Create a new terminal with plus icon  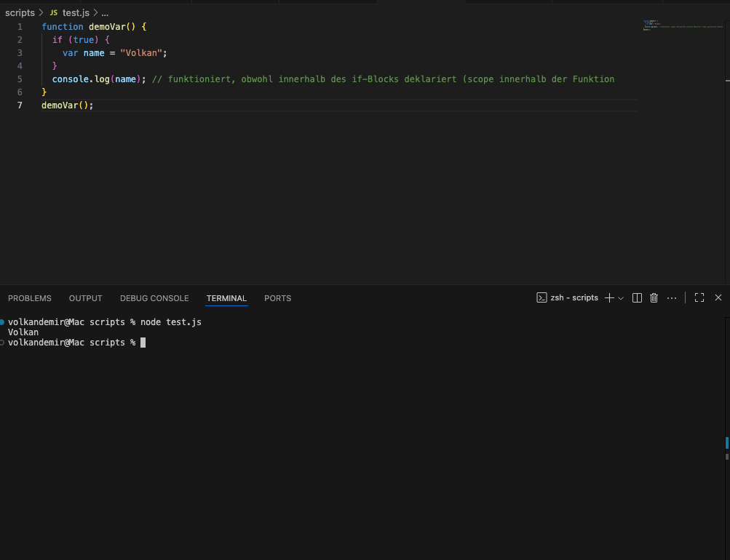coord(609,298)
